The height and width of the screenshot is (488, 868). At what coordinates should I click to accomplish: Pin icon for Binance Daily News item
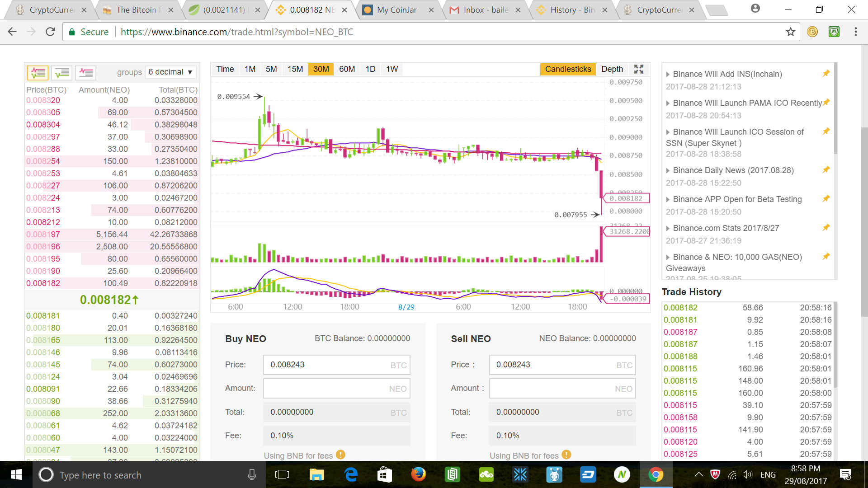tap(826, 169)
